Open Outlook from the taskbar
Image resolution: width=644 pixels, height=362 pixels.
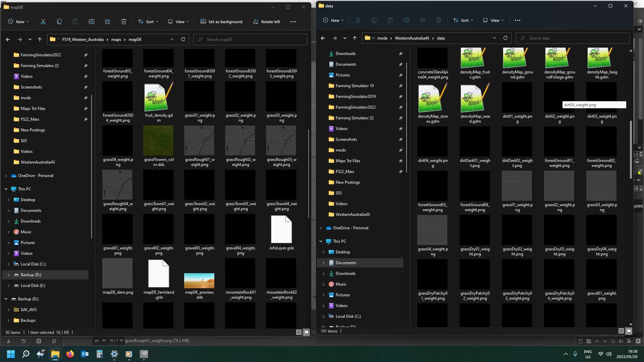[x=85, y=354]
